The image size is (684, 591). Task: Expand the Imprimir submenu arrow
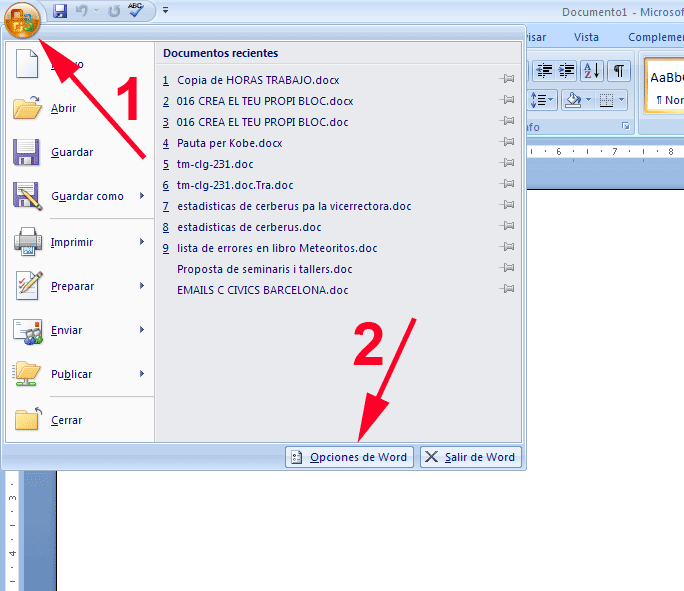click(142, 242)
